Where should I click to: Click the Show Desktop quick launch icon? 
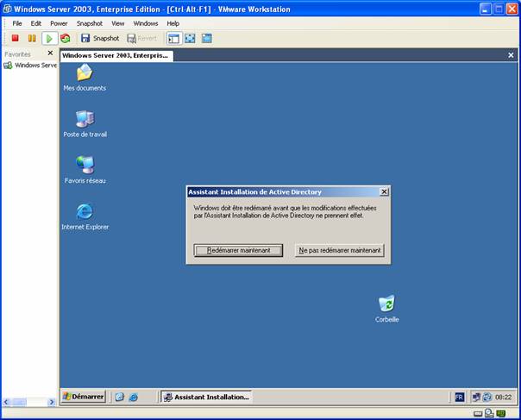[120, 397]
